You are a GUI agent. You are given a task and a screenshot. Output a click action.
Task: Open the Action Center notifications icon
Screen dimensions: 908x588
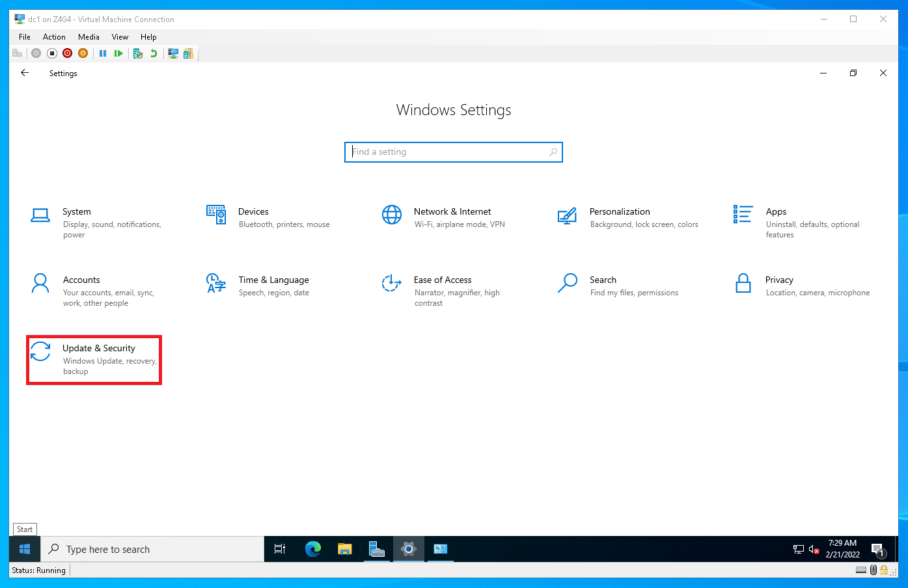[x=878, y=550]
